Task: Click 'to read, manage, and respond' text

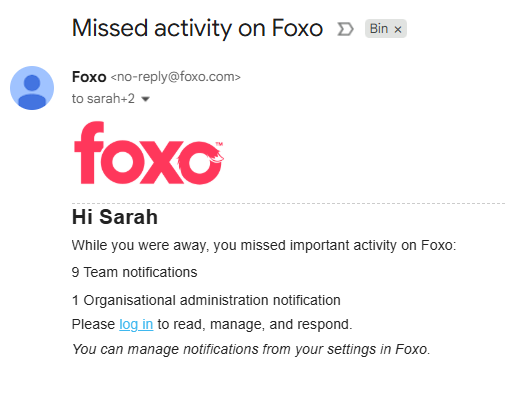Action: [255, 324]
